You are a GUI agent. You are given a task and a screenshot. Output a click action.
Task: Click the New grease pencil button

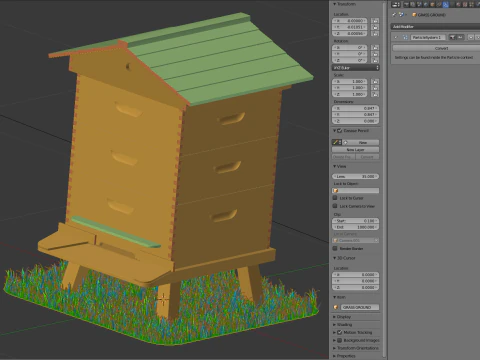tap(361, 142)
